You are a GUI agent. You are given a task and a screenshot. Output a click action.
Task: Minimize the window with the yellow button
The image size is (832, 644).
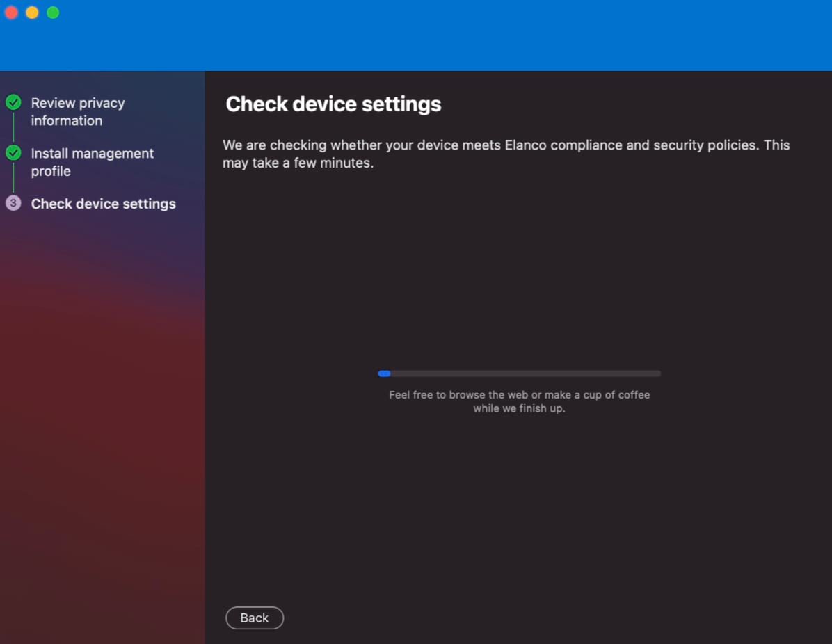32,13
